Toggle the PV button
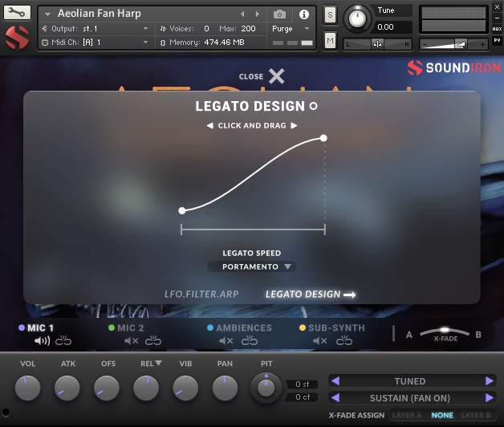This screenshot has width=504, height=427. (497, 40)
